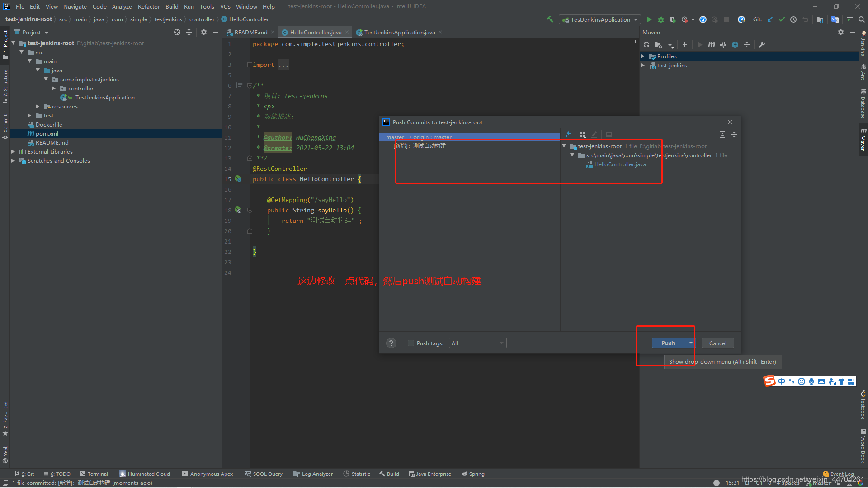Expand the Push button dropdown arrow
Screen dimensions: 868x488
[690, 343]
